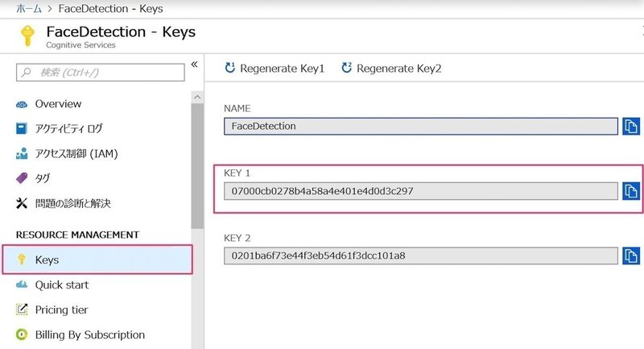Open アクセス制御 (IAM) menu item
644x349 pixels.
[76, 153]
